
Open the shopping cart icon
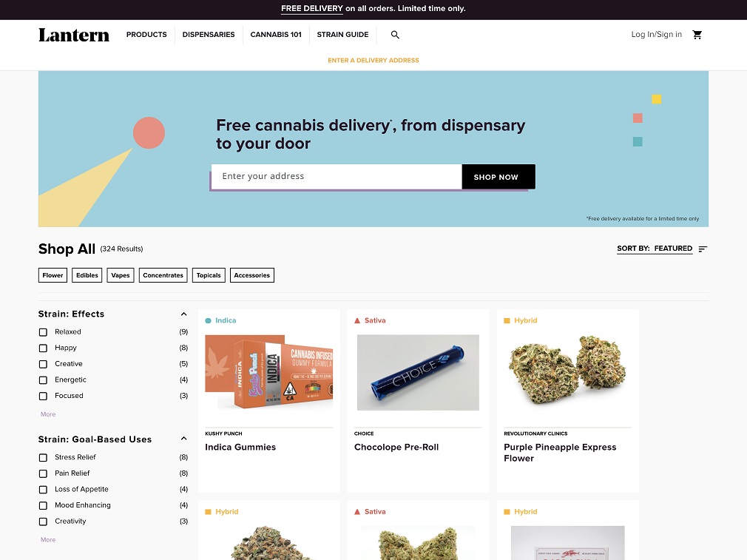(x=697, y=35)
